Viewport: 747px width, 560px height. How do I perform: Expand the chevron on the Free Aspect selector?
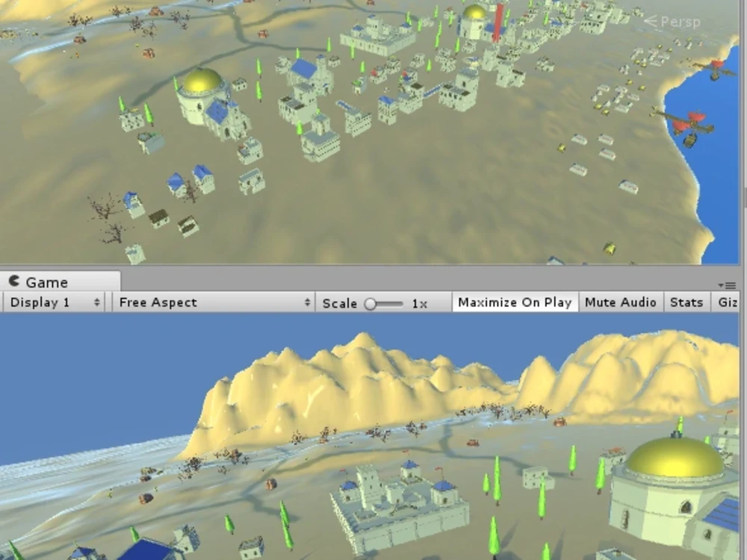coord(307,302)
